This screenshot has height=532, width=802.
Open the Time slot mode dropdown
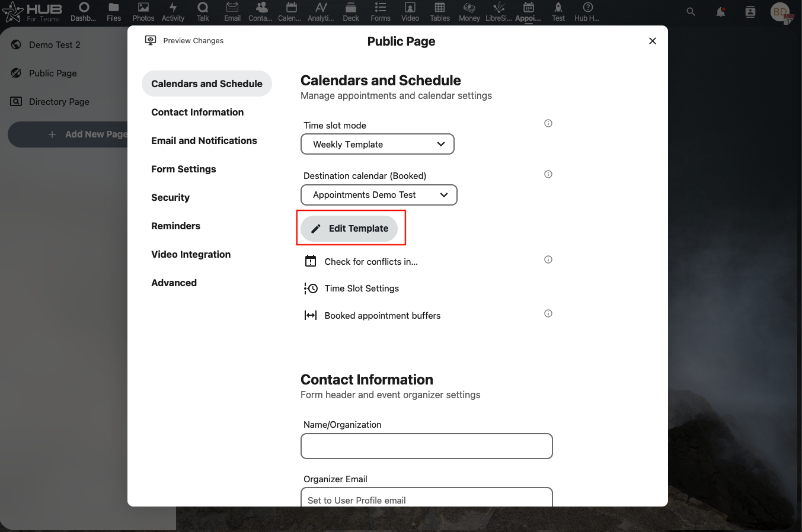click(x=378, y=144)
